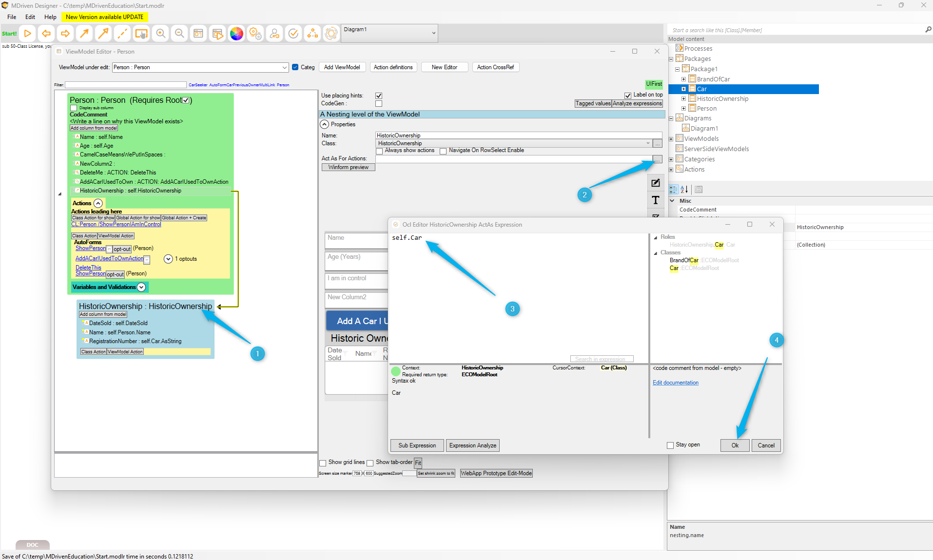933x560 pixels.
Task: Sort properties alphabetically with A-Z icon
Action: tap(684, 190)
